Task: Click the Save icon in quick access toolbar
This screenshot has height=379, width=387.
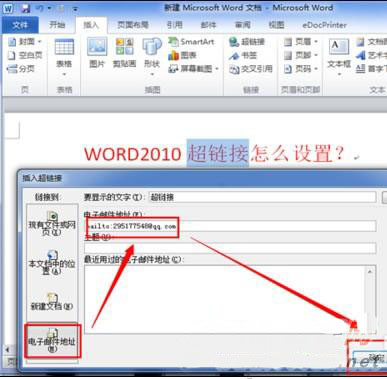Action: click(26, 9)
